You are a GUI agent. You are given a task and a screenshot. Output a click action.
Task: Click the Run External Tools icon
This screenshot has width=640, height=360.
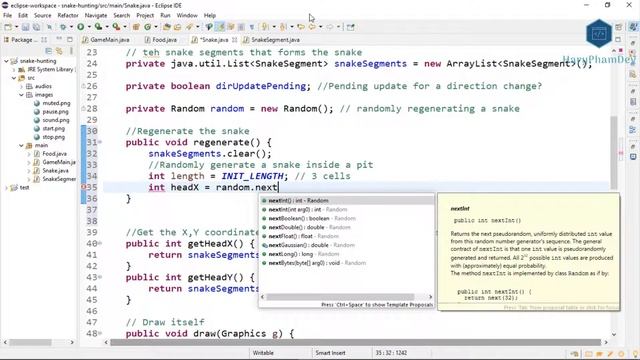tap(116, 27)
